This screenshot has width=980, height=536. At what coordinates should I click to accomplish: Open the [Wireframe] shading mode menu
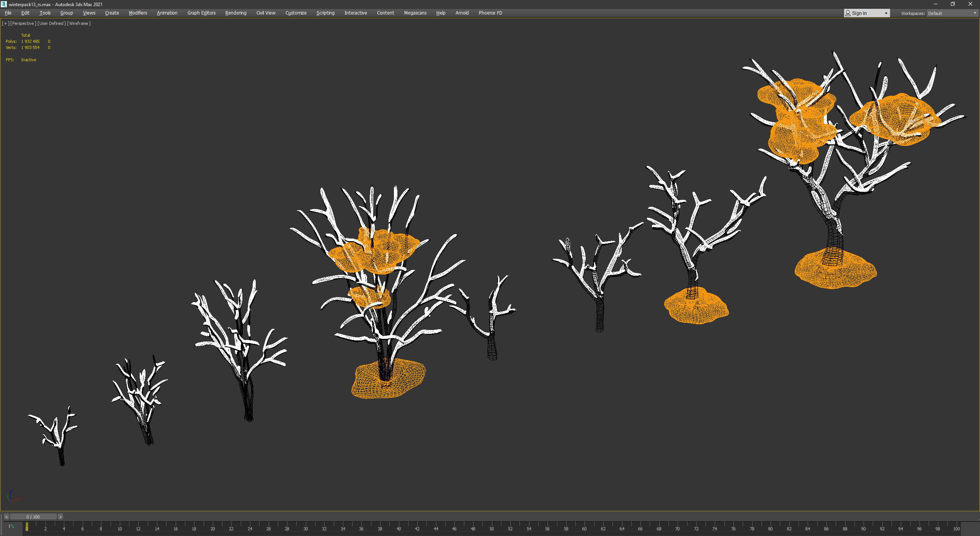(x=79, y=23)
